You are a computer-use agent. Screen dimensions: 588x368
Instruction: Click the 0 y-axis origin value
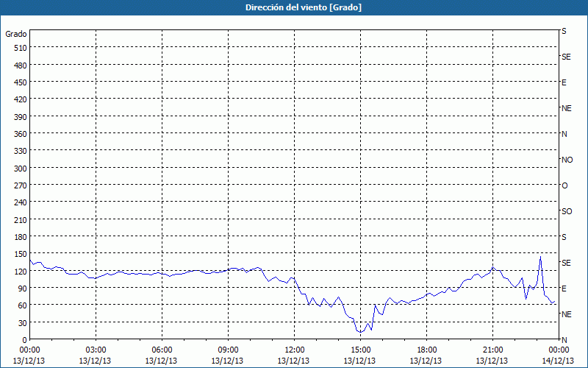(x=25, y=340)
